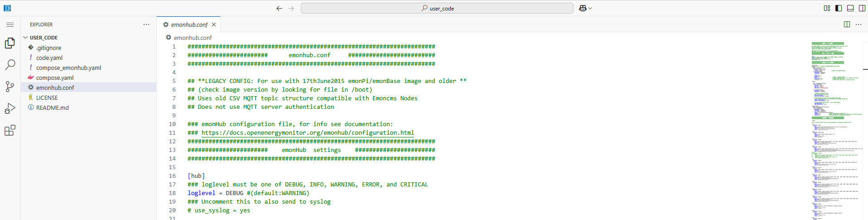This screenshot has width=868, height=220.
Task: Select emonhub.conf in the file tree
Action: (89, 88)
